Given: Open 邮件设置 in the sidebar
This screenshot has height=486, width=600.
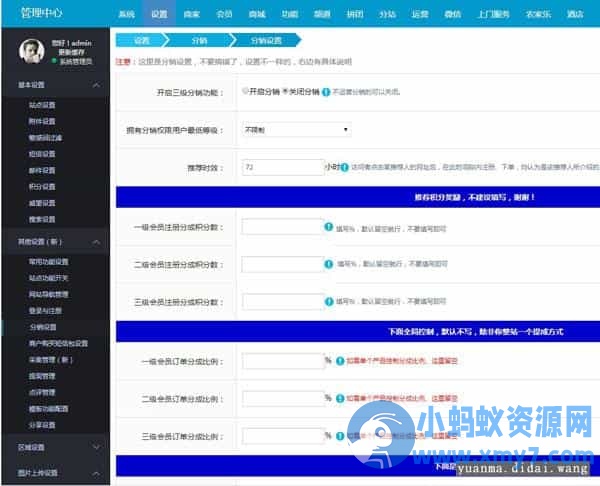Looking at the screenshot, I should point(42,170).
